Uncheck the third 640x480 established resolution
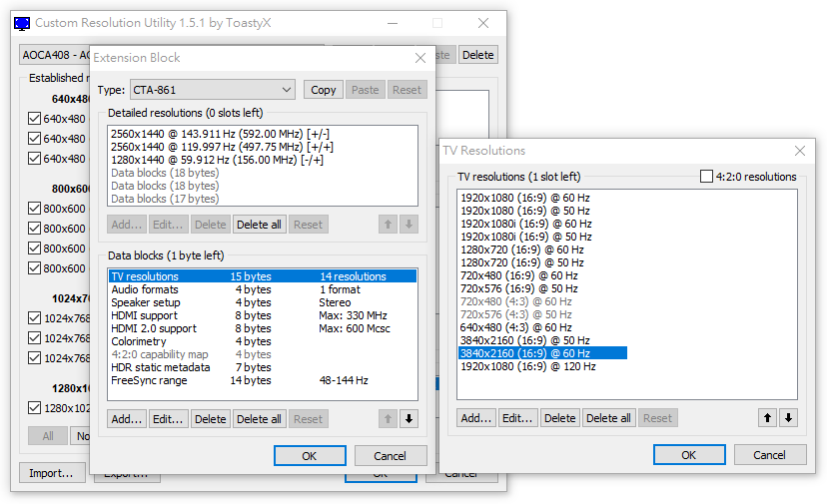 coord(34,158)
